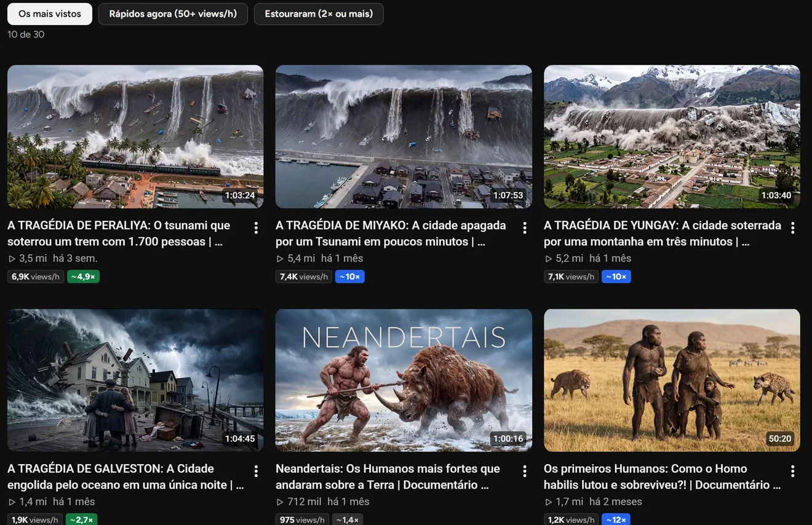Open the 'A TRAGÉDIA DE PERALIYA' title link

click(x=119, y=234)
